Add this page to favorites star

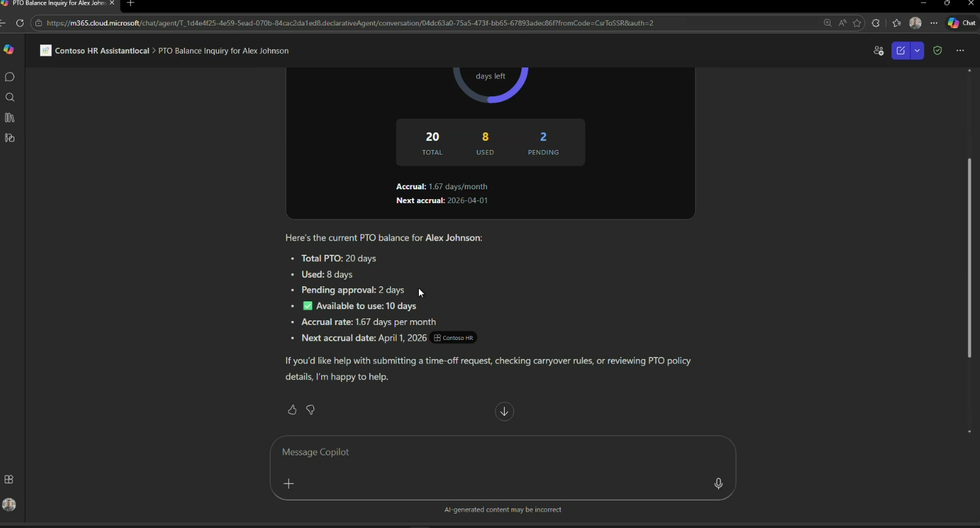point(857,23)
